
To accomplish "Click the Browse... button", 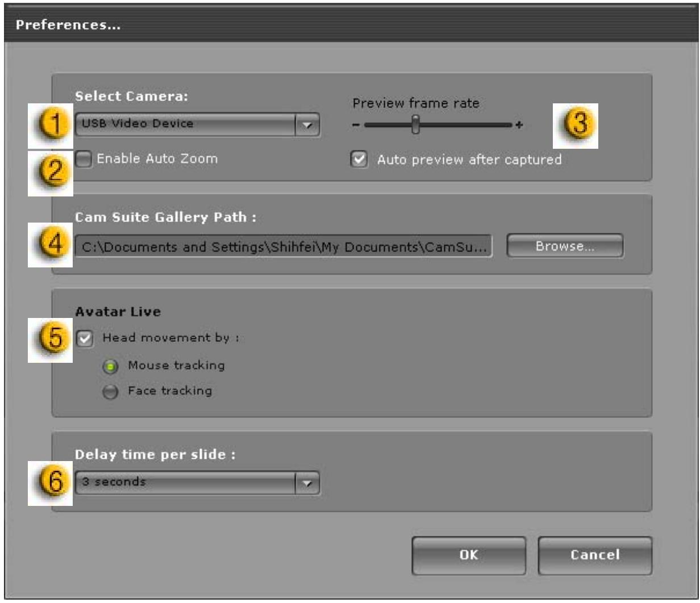I will coord(565,246).
